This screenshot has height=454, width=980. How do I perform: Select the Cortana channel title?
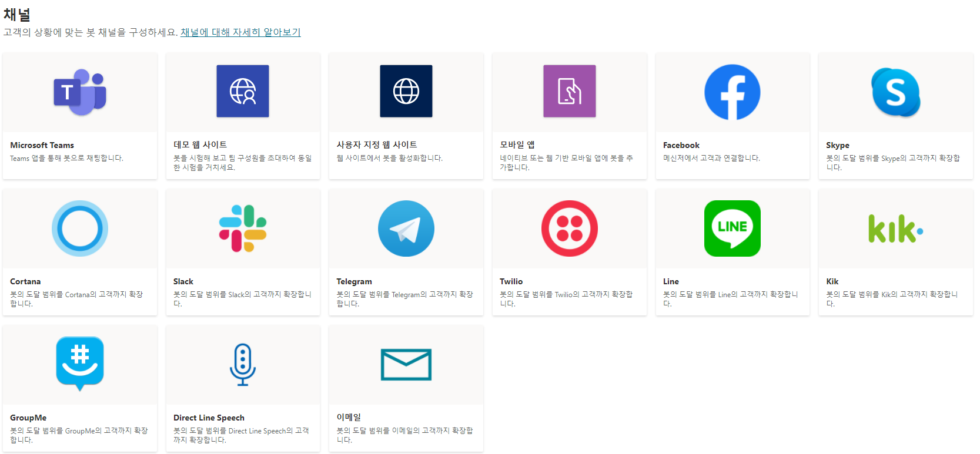(25, 281)
